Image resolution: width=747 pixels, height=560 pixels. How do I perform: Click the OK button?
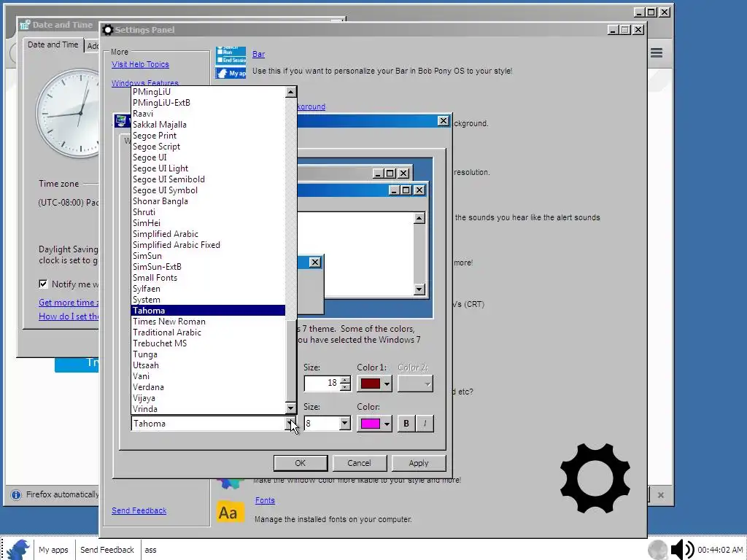click(300, 463)
